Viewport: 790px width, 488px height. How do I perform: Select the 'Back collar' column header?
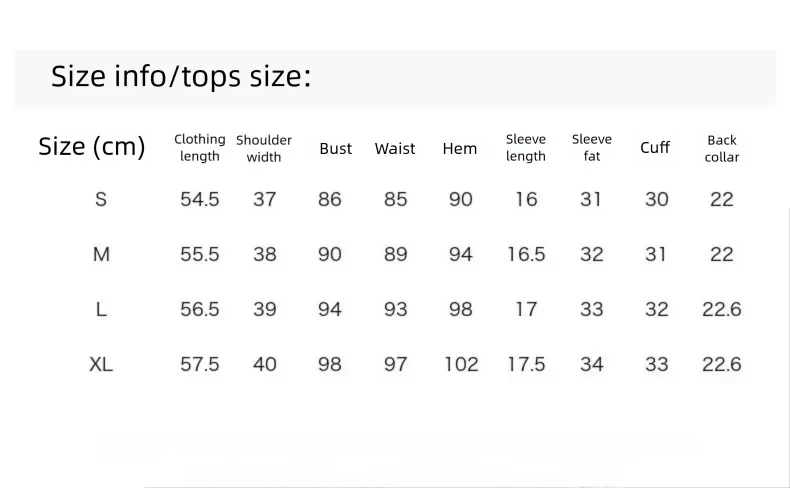click(721, 149)
